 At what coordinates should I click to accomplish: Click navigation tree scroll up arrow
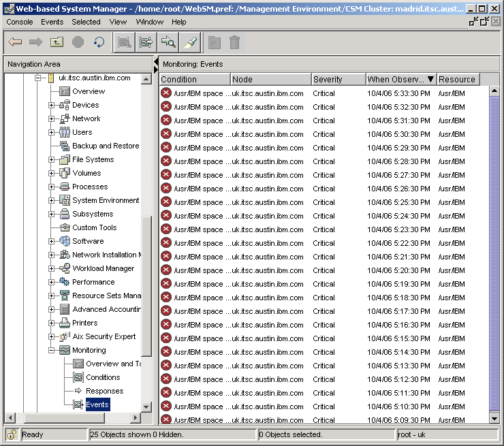coord(146,79)
